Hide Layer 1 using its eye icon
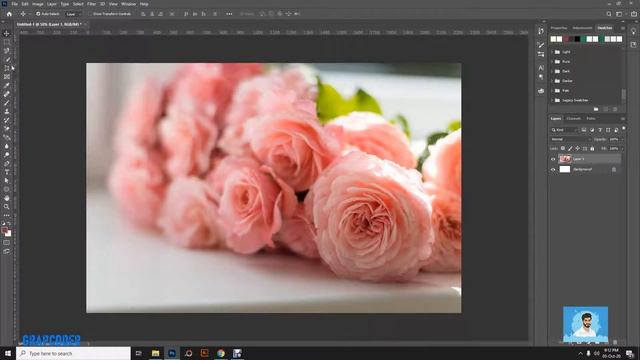 click(x=553, y=159)
